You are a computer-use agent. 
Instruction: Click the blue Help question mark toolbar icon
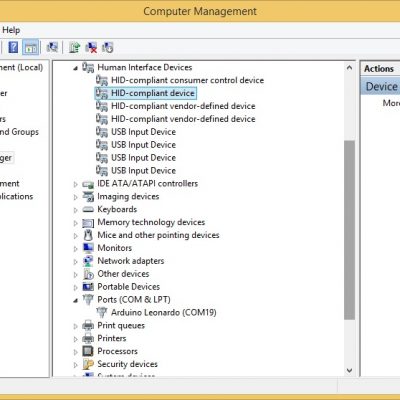click(x=13, y=47)
